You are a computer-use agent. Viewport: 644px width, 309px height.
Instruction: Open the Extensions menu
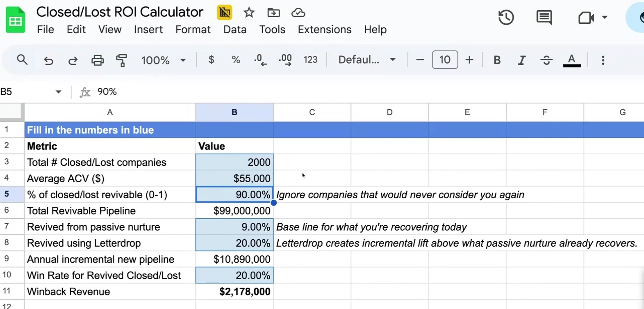(325, 30)
